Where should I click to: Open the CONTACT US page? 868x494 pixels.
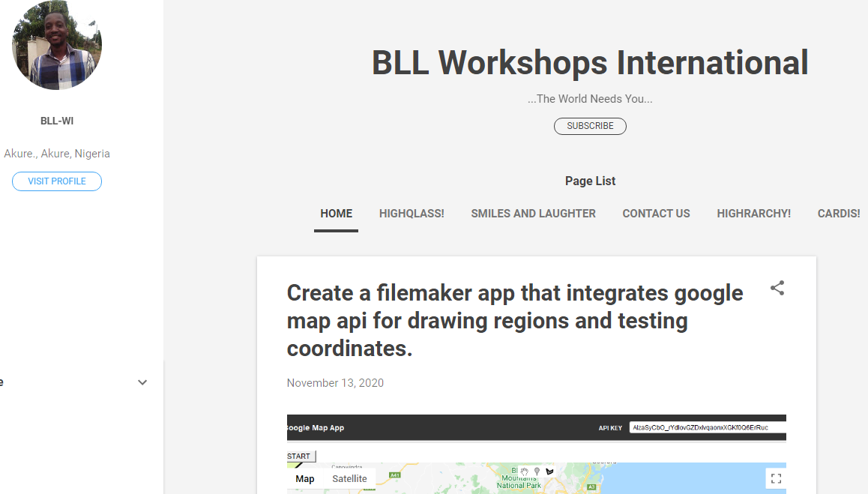point(656,214)
